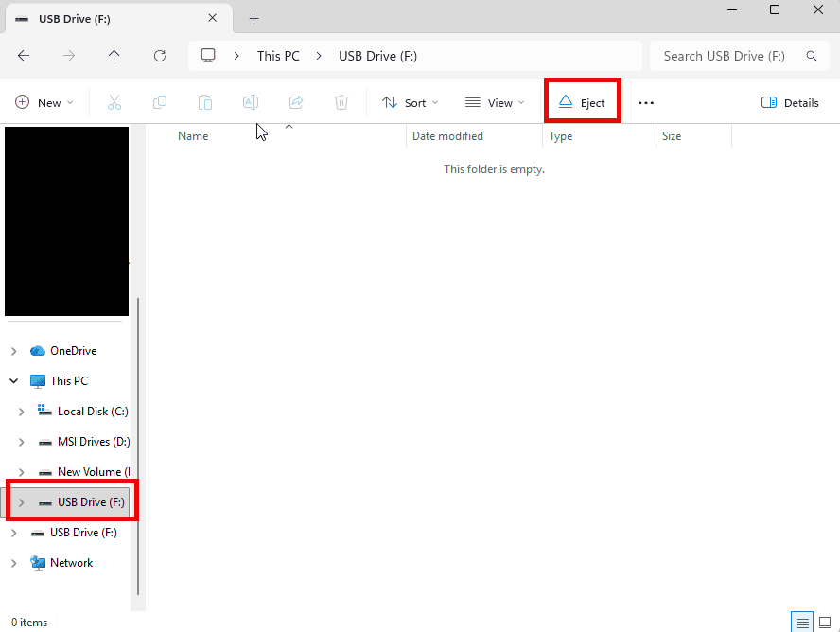Navigate back with the left arrow
This screenshot has height=632, width=840.
(x=24, y=56)
